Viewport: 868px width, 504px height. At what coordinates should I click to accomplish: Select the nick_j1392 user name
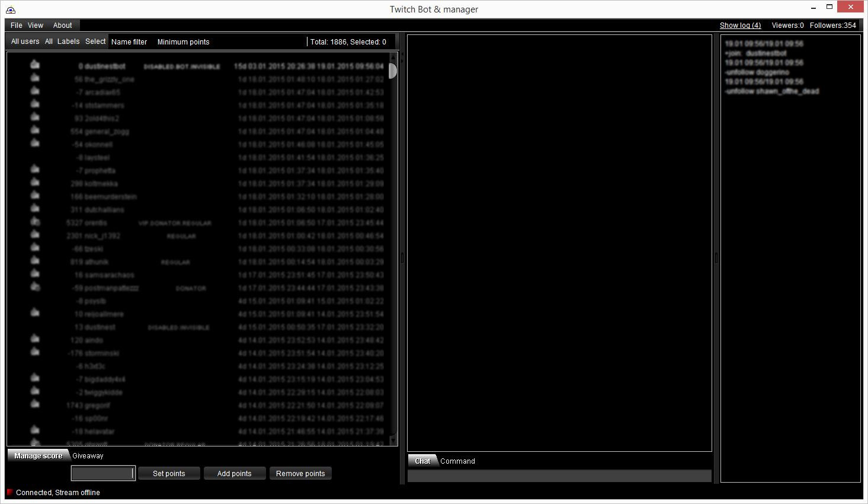(102, 236)
